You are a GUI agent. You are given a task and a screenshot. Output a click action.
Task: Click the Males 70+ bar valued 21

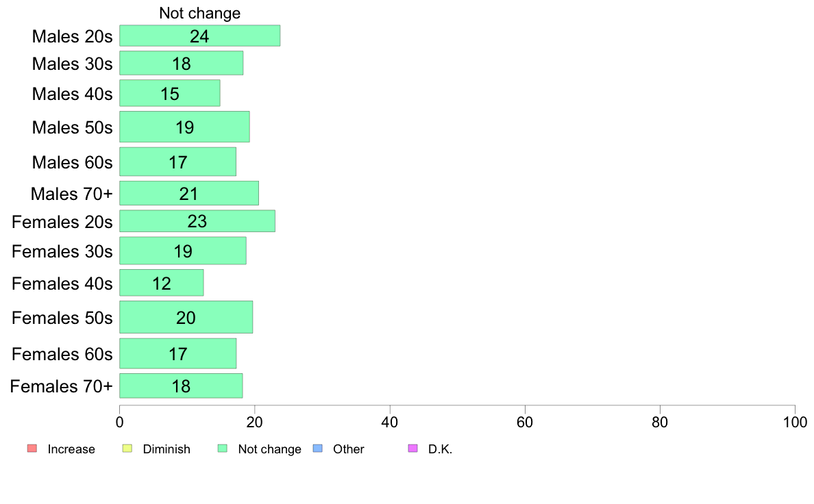click(189, 193)
